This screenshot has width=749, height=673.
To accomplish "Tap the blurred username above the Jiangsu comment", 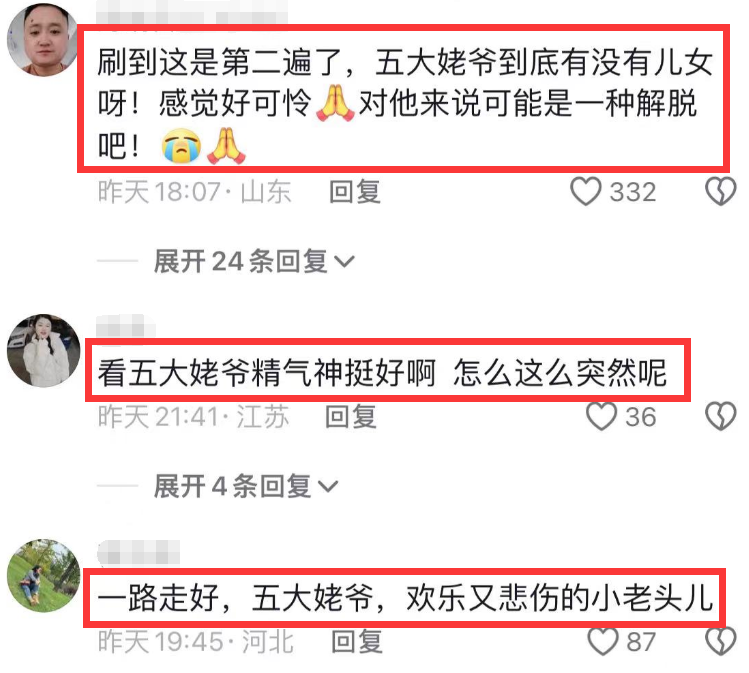I will pyautogui.click(x=125, y=326).
